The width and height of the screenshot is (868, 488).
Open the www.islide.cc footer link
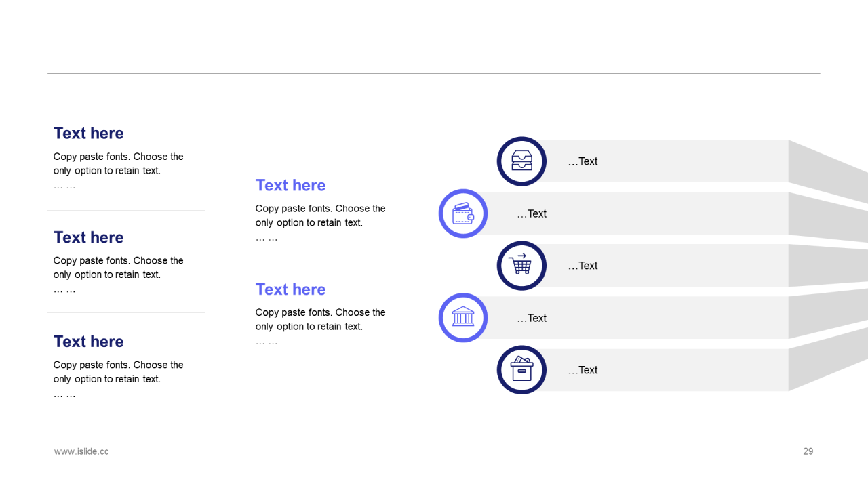[x=81, y=451]
